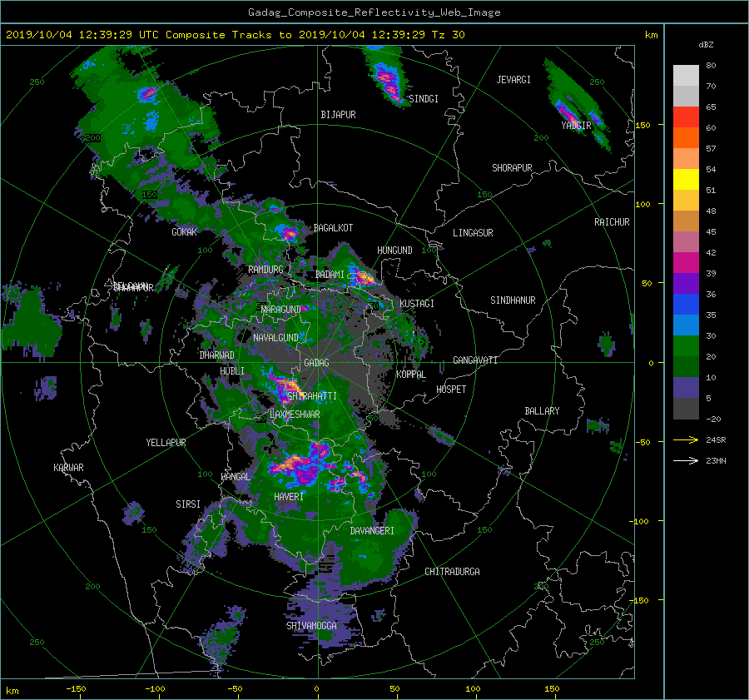
Task: Click the GOKAK city label
Action: (185, 232)
